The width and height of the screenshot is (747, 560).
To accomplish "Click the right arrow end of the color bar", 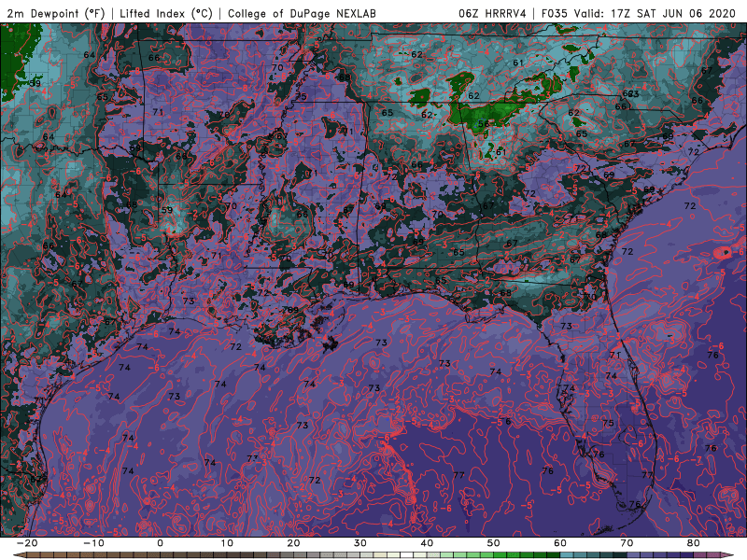I will pos(728,554).
